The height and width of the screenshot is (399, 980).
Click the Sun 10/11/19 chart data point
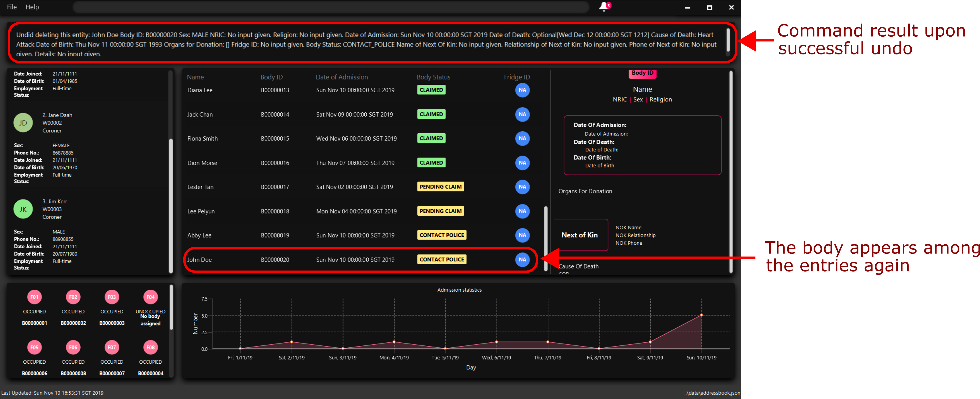coord(701,315)
